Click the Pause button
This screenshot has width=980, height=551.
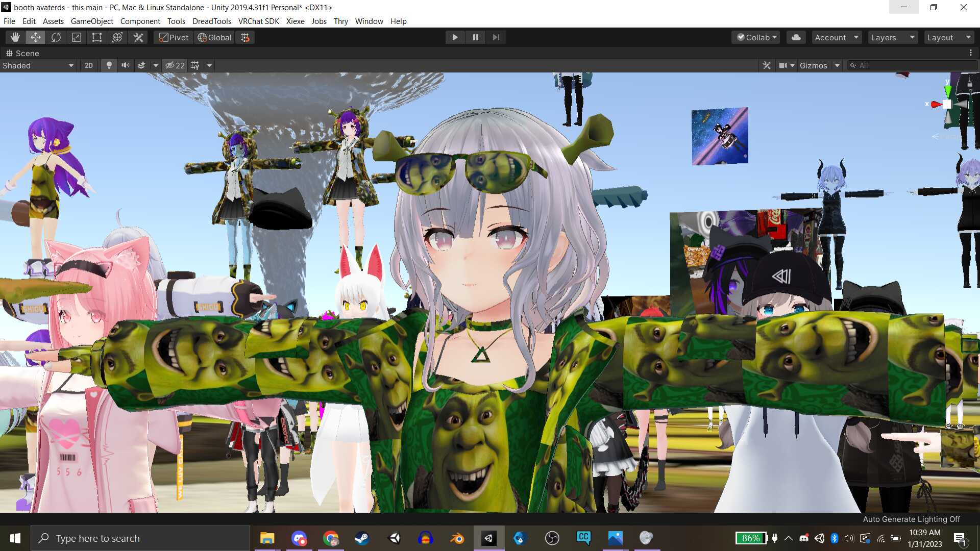point(475,37)
